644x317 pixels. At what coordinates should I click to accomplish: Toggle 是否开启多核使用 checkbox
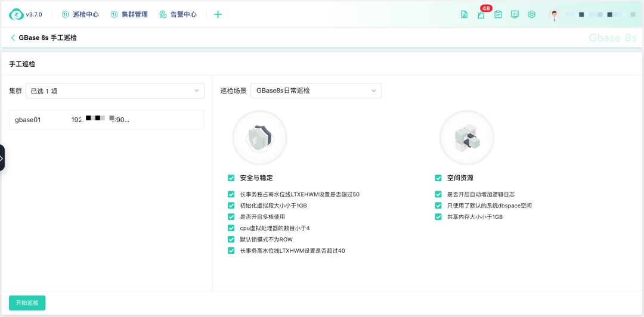click(x=231, y=217)
